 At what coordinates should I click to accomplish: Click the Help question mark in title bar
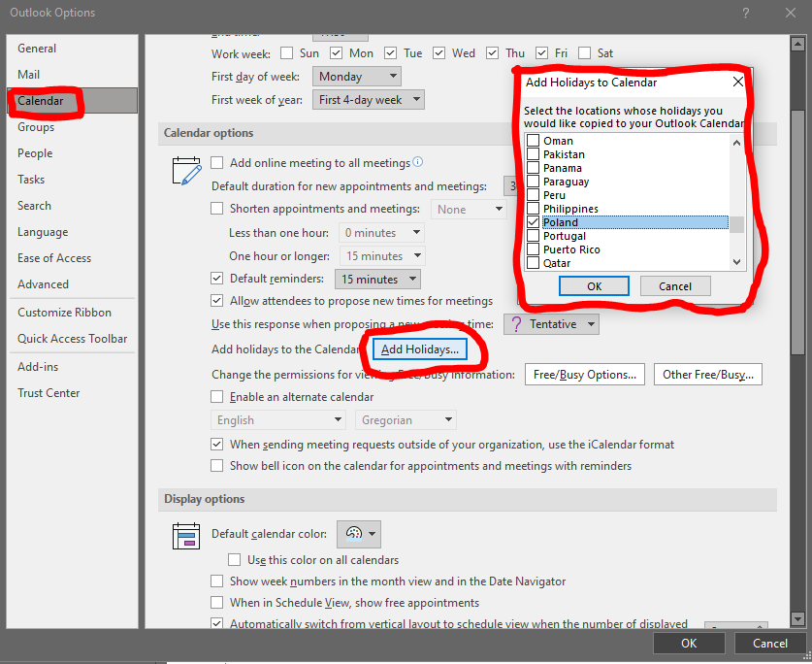click(x=745, y=13)
